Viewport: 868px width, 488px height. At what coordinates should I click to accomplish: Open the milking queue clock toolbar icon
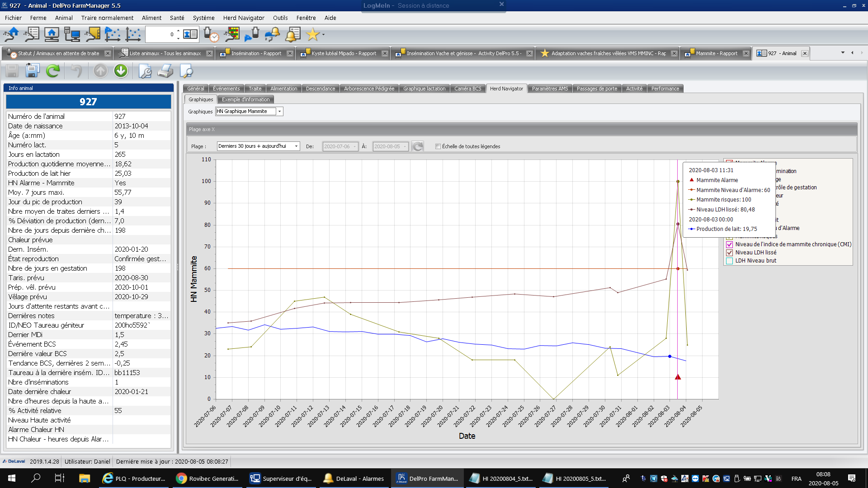pyautogui.click(x=211, y=34)
